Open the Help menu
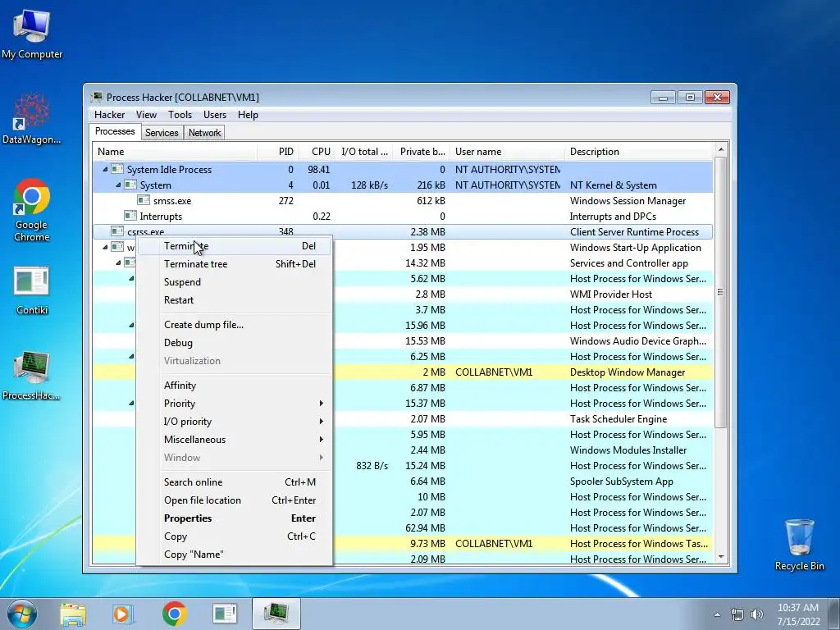 point(248,115)
